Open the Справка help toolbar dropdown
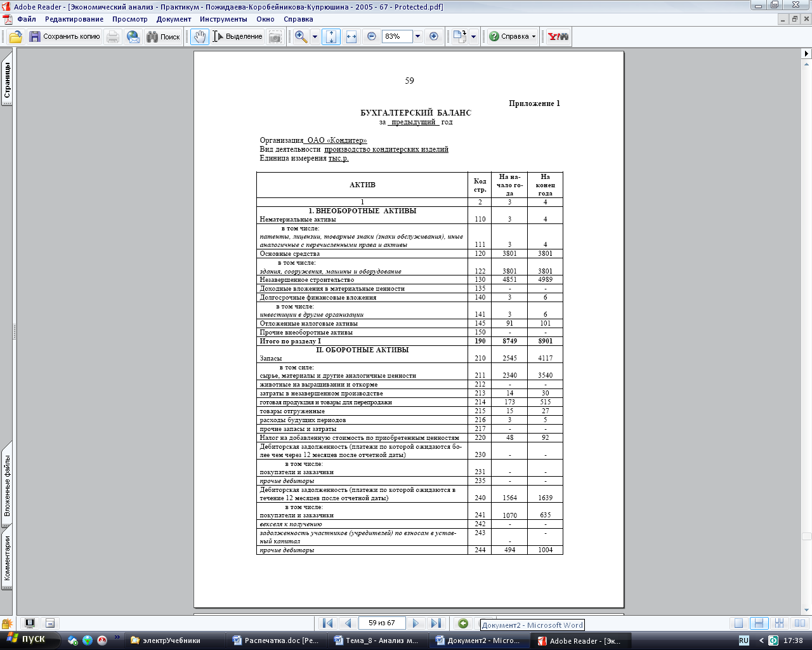The image size is (812, 650). 513,37
